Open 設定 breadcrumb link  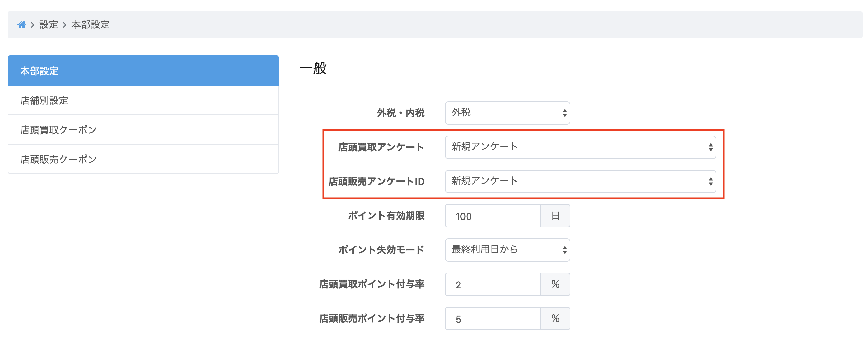tap(49, 25)
